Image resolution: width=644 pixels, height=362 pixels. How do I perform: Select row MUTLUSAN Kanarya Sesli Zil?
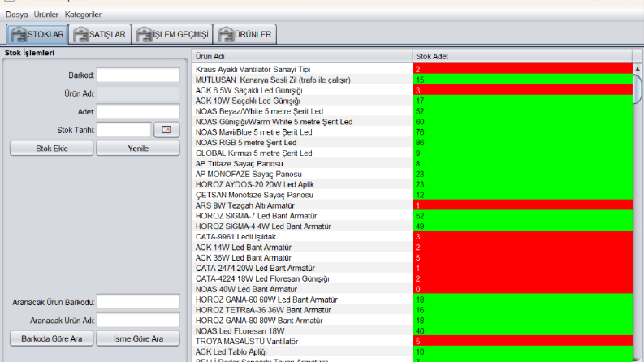(x=413, y=80)
